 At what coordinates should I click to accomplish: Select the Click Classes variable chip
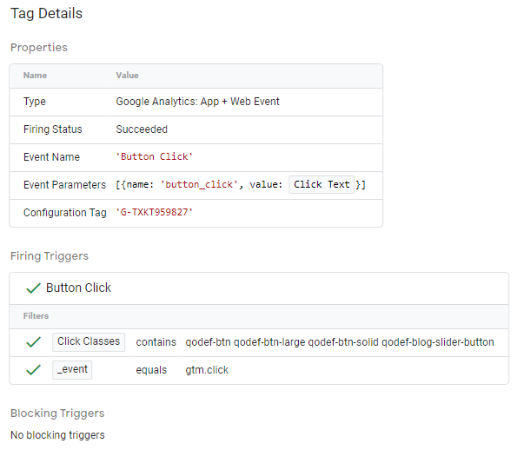tap(89, 342)
